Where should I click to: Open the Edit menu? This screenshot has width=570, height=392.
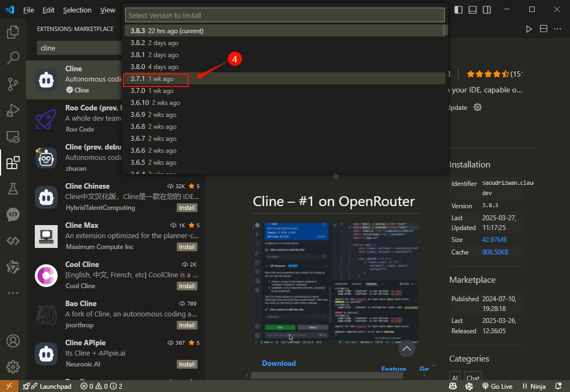coord(48,10)
